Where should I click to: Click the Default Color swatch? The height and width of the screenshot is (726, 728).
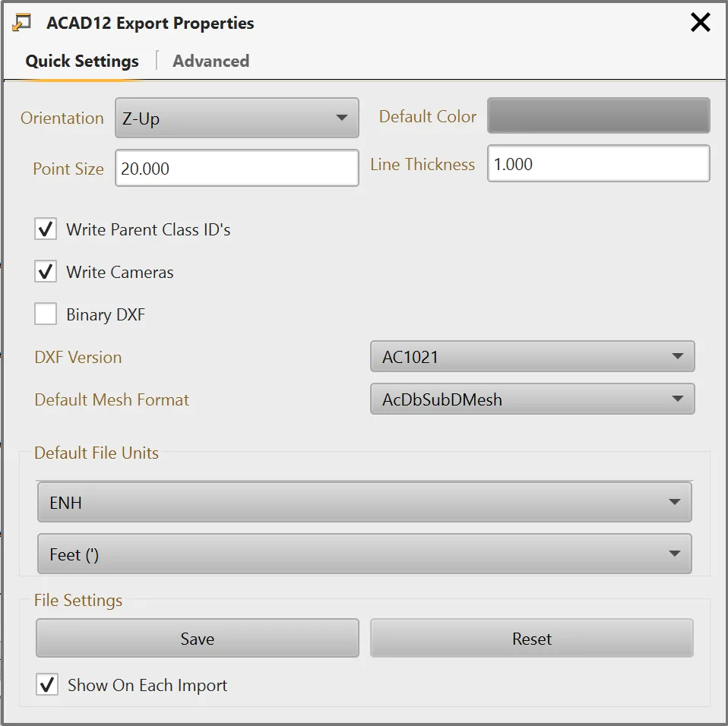pos(599,115)
